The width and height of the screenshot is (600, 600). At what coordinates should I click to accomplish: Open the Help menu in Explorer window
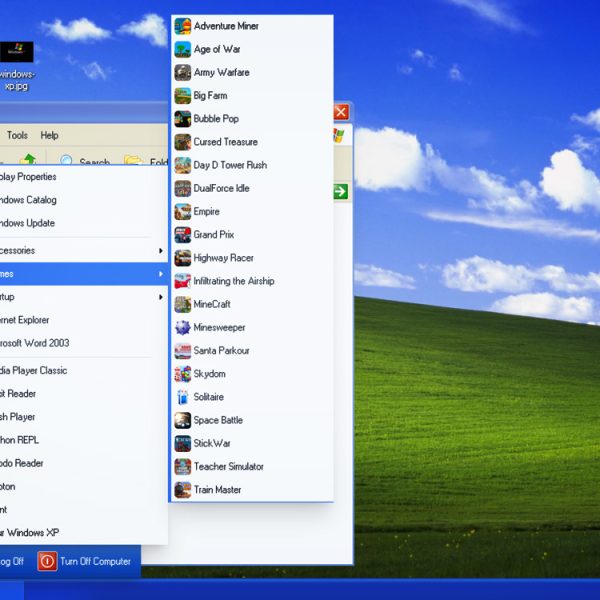click(x=49, y=135)
